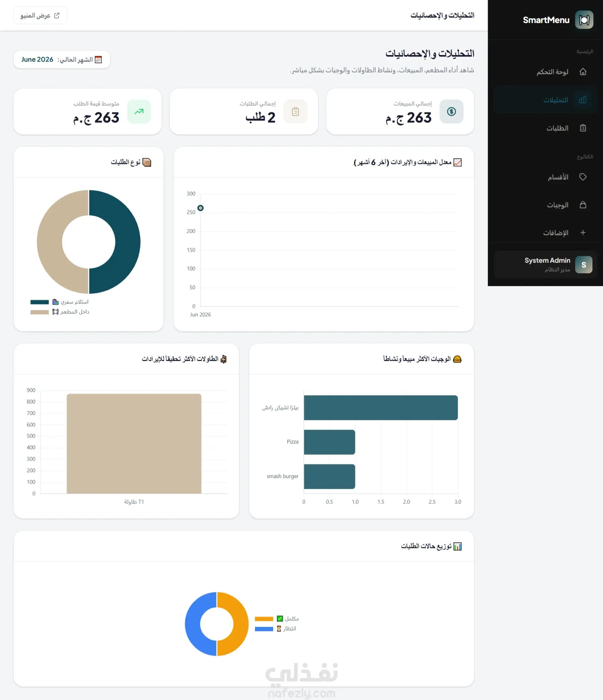Open the dashboard home icon in sidebar
The image size is (603, 700).
click(583, 72)
